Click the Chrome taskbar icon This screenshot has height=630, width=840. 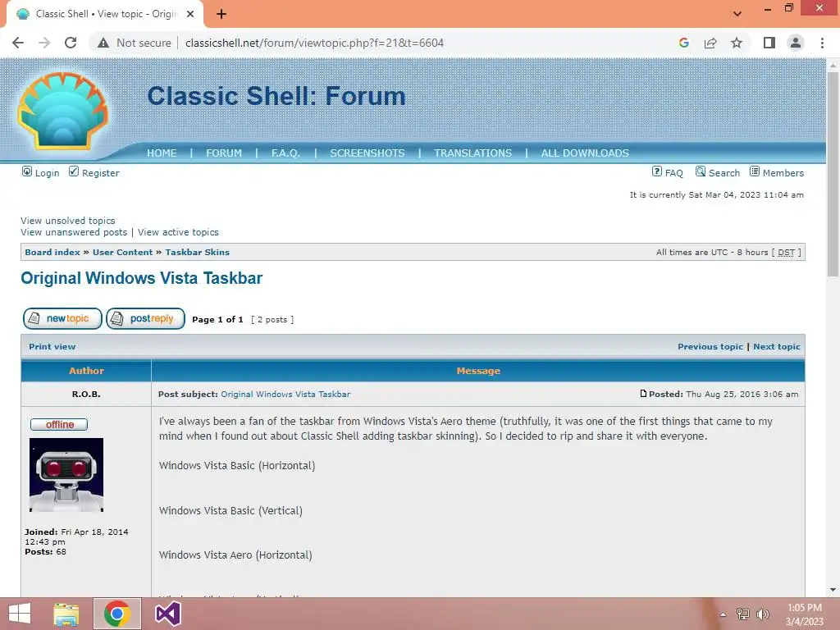click(x=117, y=614)
